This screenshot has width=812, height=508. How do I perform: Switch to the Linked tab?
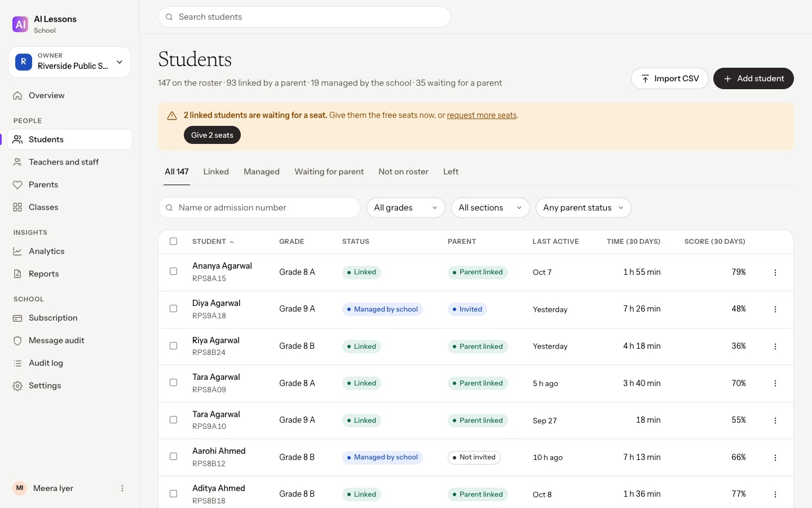pyautogui.click(x=216, y=172)
